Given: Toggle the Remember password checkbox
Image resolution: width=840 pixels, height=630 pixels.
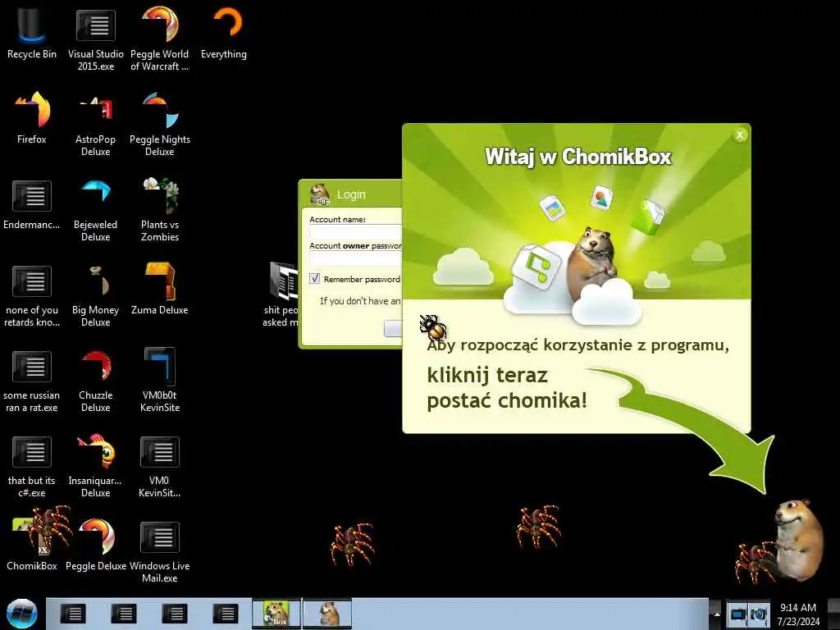Looking at the screenshot, I should point(315,279).
